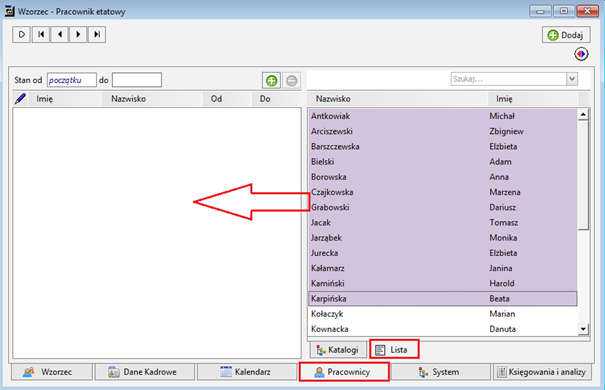Image resolution: width=605 pixels, height=390 pixels.
Task: Sort employee list by Imię header
Action: click(x=533, y=99)
